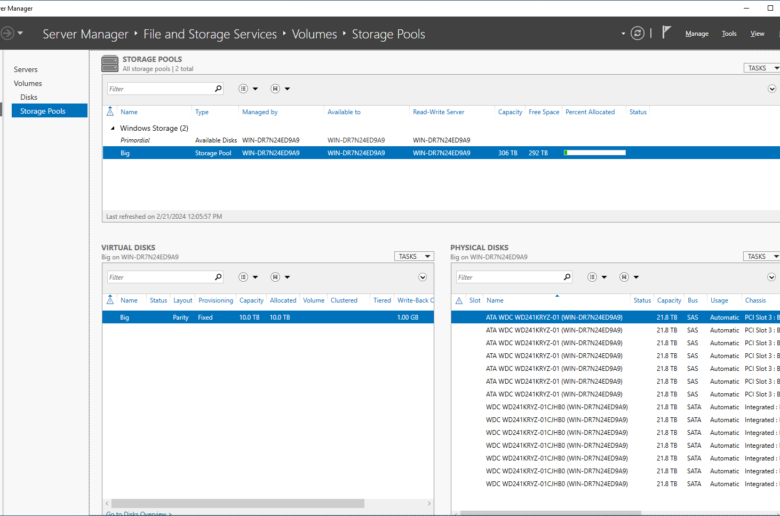Viewport: 780px width, 516px height.
Task: Collapse the Windows Storage (2) group
Action: point(112,128)
